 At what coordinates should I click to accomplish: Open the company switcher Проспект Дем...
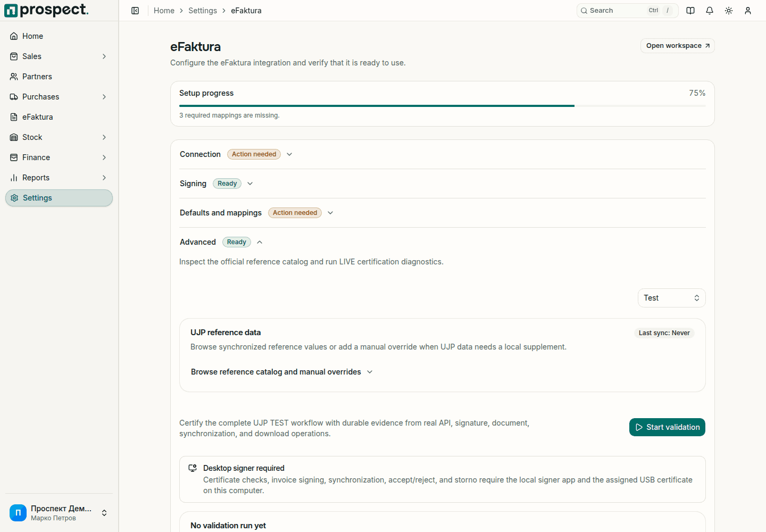pos(59,513)
